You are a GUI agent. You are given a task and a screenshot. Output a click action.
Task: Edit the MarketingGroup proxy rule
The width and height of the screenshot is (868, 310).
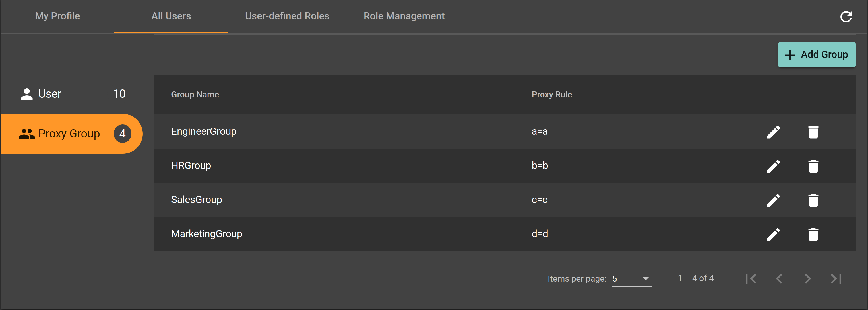(774, 234)
